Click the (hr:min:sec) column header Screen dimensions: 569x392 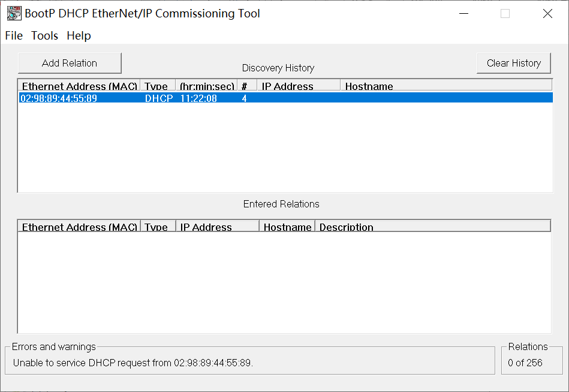point(207,86)
